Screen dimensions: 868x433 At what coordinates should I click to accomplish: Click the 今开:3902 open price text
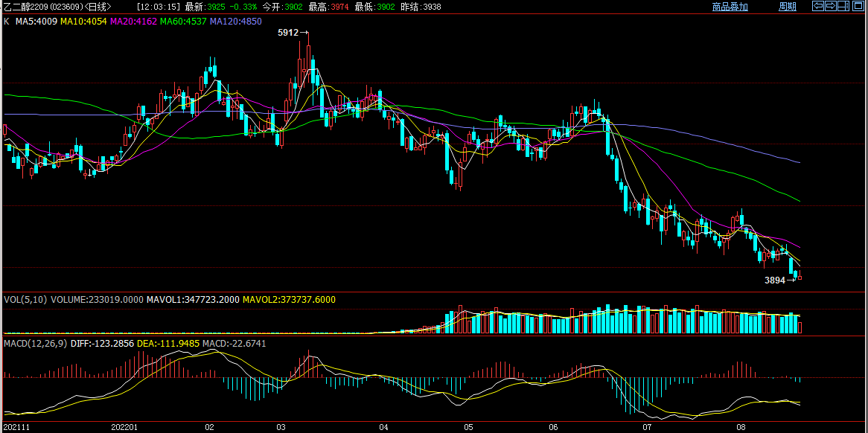click(283, 7)
